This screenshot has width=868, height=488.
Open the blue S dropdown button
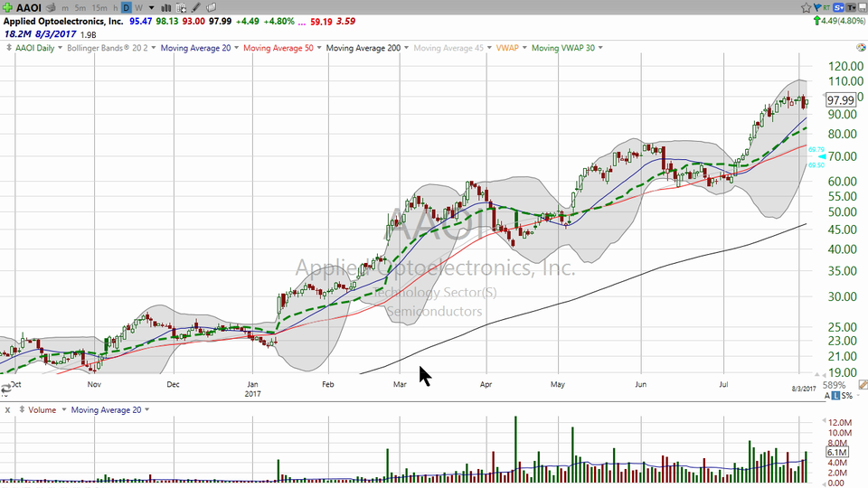pyautogui.click(x=839, y=8)
